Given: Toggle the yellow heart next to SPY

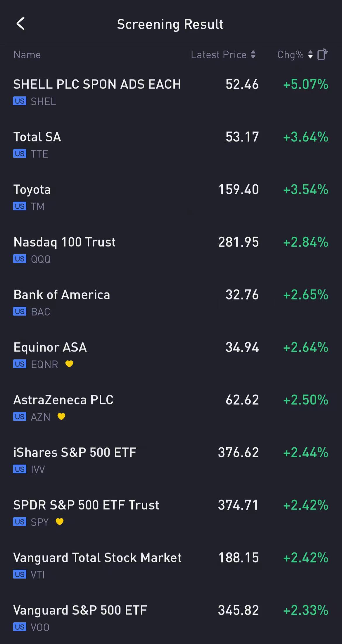Looking at the screenshot, I should [60, 522].
